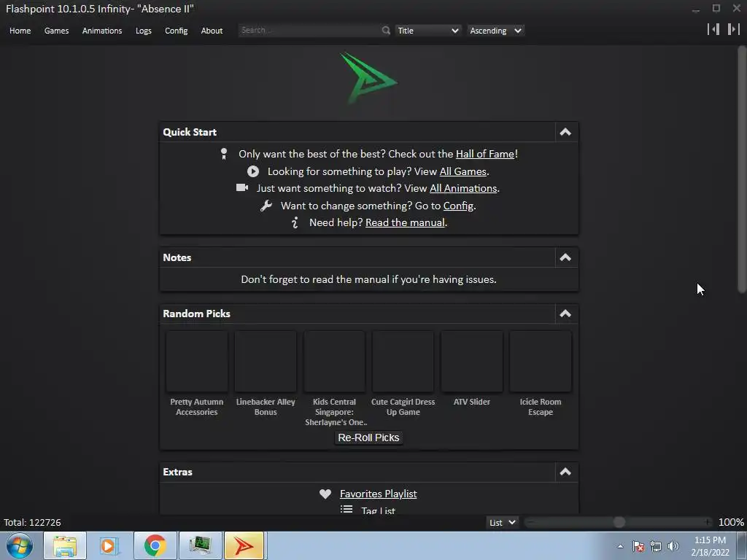Click the heart icon beside Favorites Playlist
Screen dimensions: 747x560
pos(325,494)
